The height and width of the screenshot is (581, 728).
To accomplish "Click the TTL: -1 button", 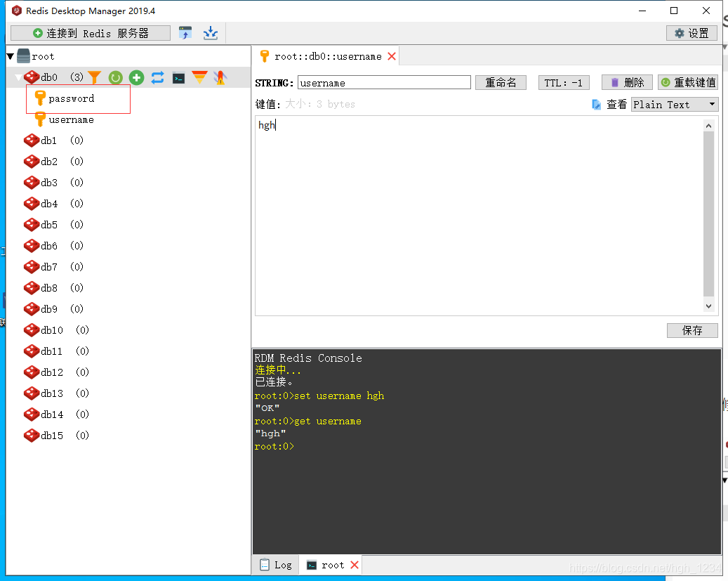I will point(564,83).
